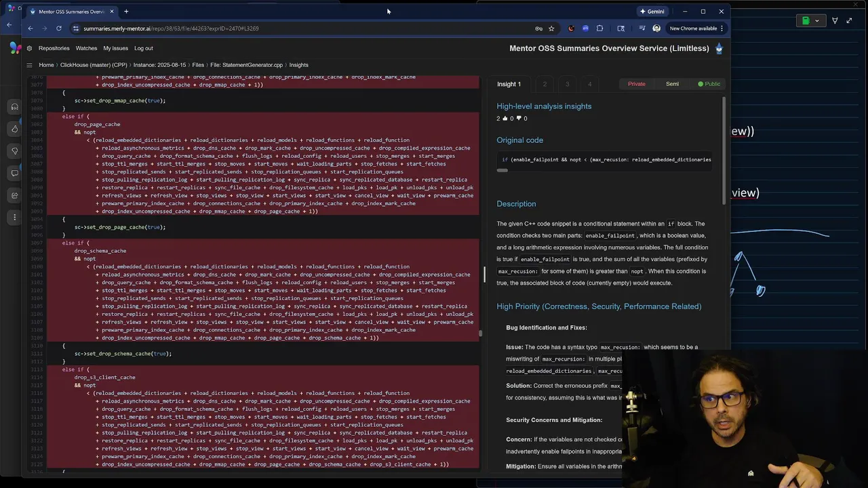Click the code line sc->set_drop_schema_cache(true);
Image resolution: width=868 pixels, height=488 pixels.
tap(123, 354)
